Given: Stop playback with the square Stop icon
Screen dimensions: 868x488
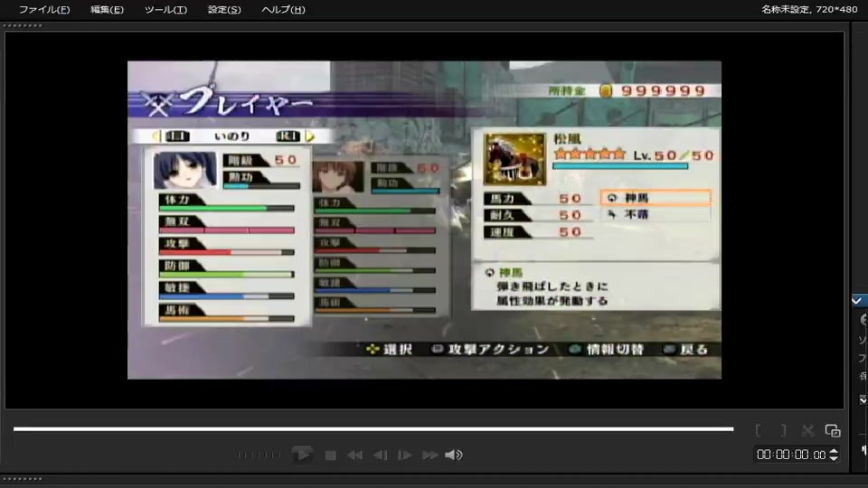Looking at the screenshot, I should click(x=331, y=455).
